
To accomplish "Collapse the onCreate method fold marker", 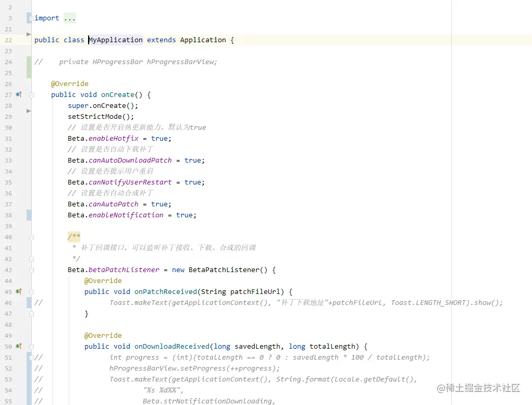I will (31, 95).
